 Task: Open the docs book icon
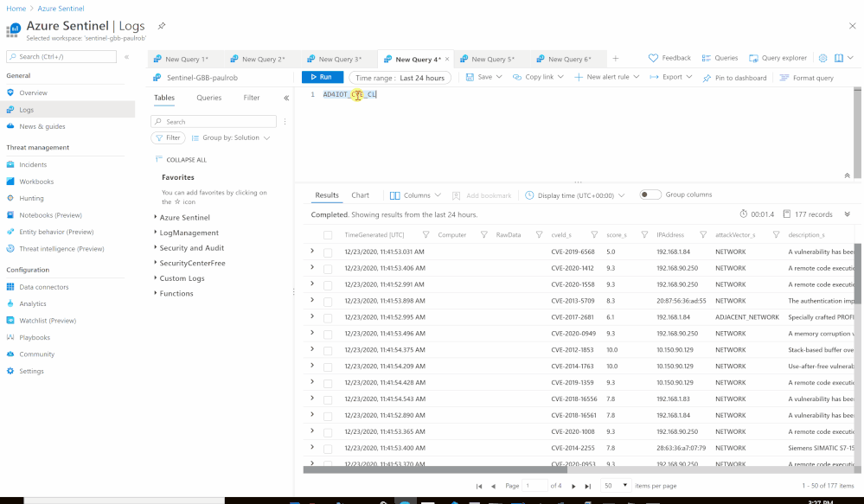[x=839, y=58]
